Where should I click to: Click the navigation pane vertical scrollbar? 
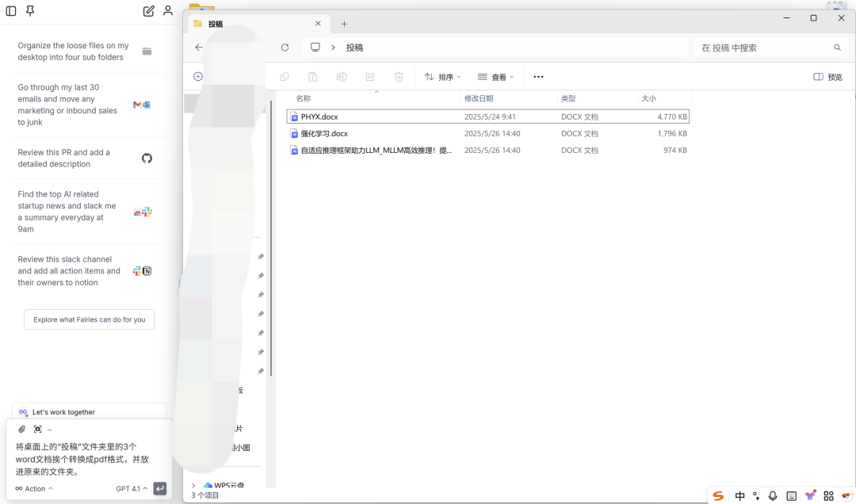pyautogui.click(x=271, y=238)
